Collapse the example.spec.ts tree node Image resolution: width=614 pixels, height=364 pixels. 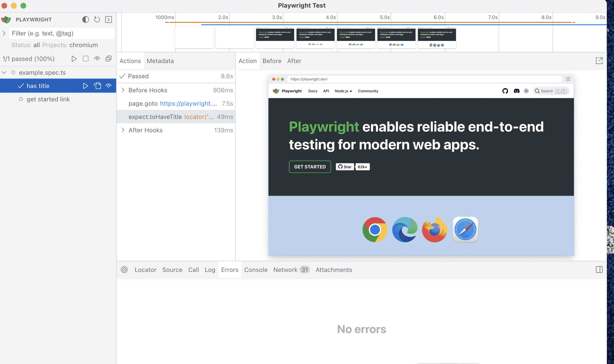click(x=4, y=72)
